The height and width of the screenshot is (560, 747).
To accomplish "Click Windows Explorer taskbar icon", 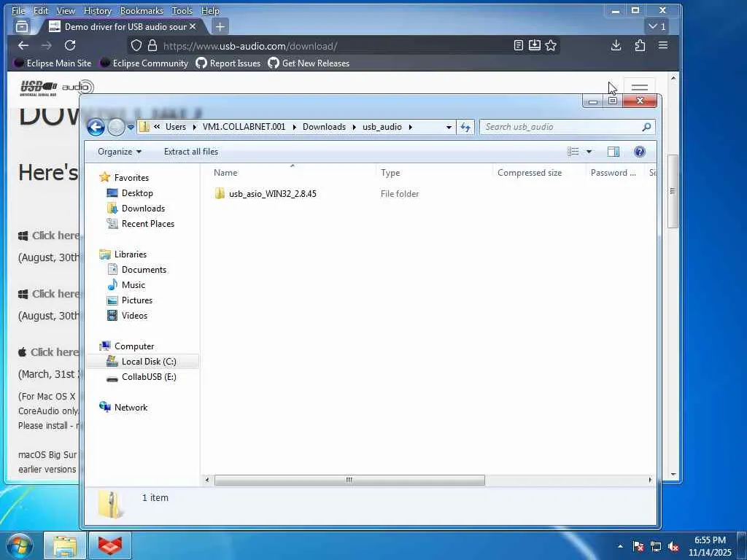I will [x=65, y=545].
